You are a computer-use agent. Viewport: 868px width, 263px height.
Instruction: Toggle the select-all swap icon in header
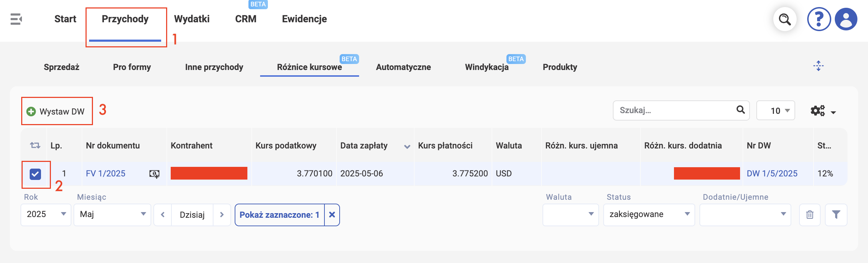pos(35,145)
